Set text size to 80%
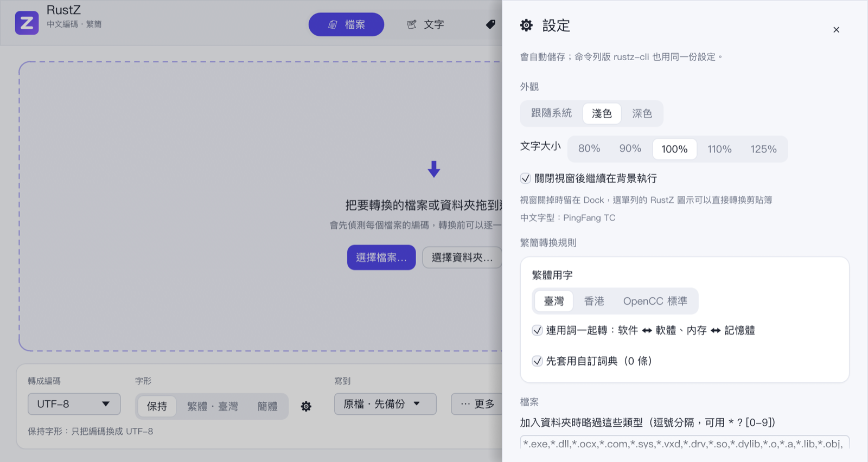Image resolution: width=868 pixels, height=462 pixels. [589, 149]
